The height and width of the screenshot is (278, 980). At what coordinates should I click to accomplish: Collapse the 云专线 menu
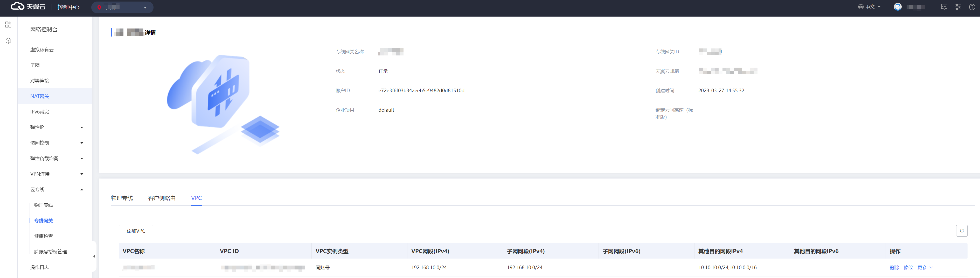click(x=82, y=190)
